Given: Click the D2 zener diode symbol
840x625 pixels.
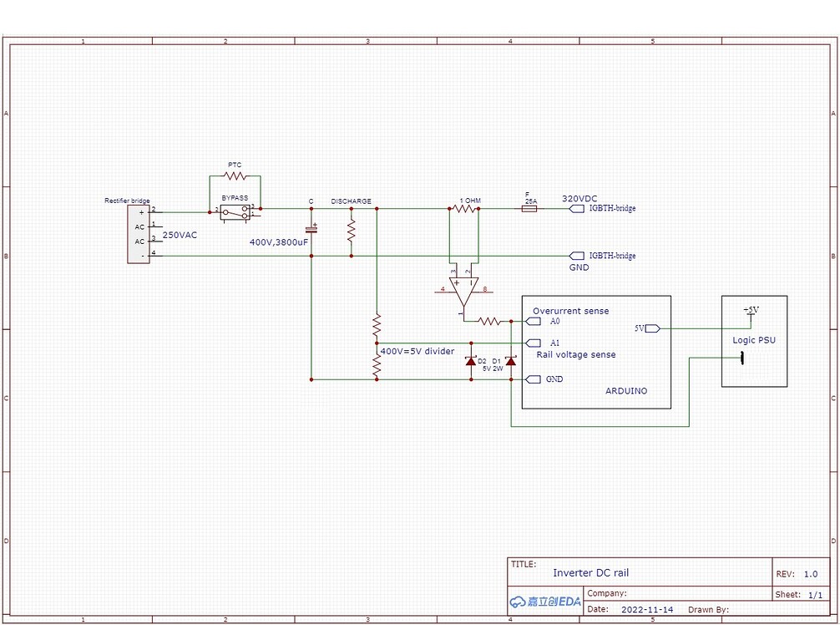Looking at the screenshot, I should [471, 361].
